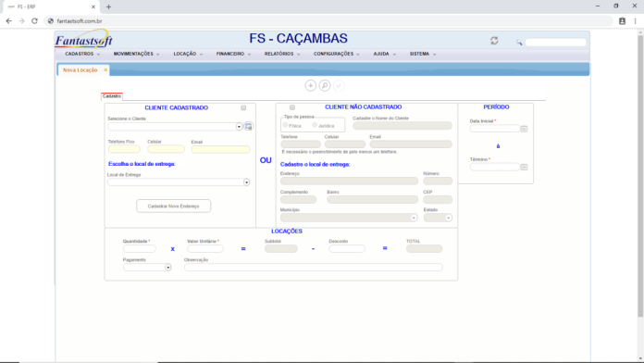Click the Telefone Fixo field
Screen dimensions: 644x363
[x=124, y=149]
